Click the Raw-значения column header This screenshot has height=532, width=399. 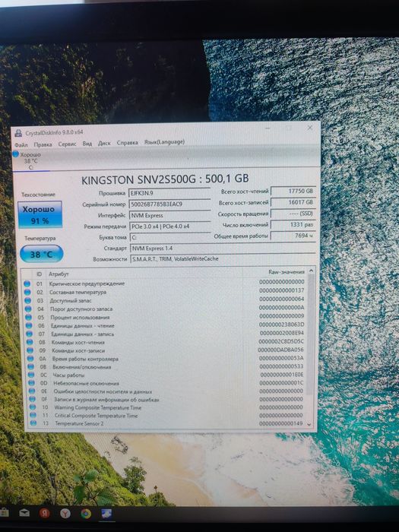pyautogui.click(x=287, y=272)
